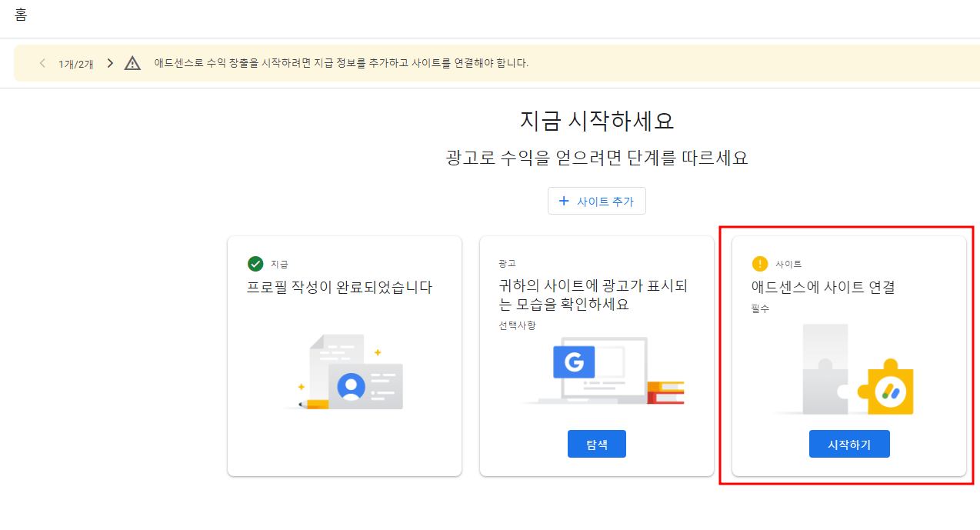Click the 광고로 수익을 얻으려면 subtitle

coord(597,158)
